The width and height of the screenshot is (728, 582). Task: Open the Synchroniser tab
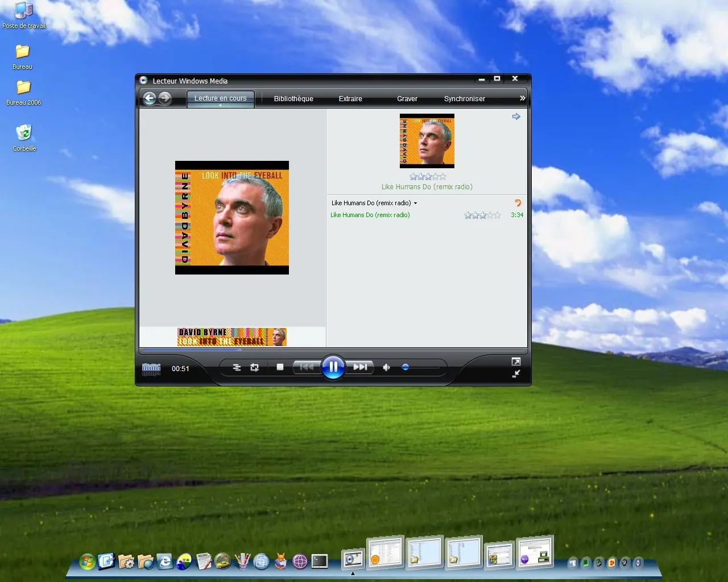pyautogui.click(x=465, y=99)
